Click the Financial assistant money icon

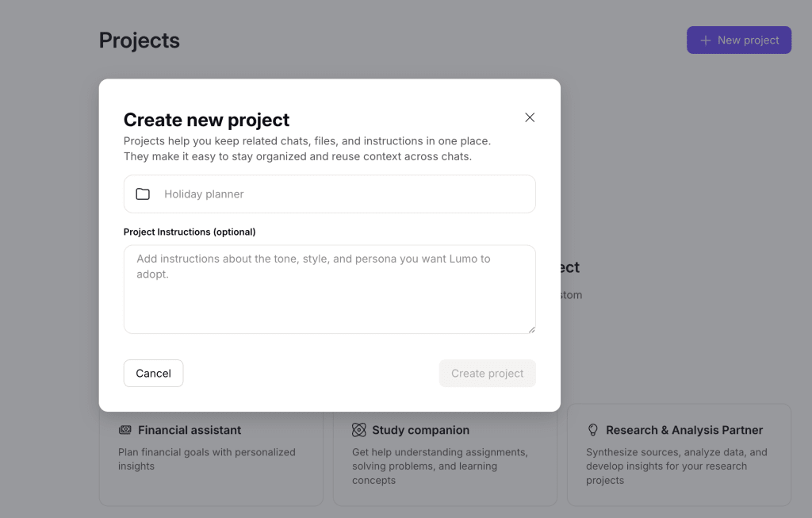[x=125, y=430]
